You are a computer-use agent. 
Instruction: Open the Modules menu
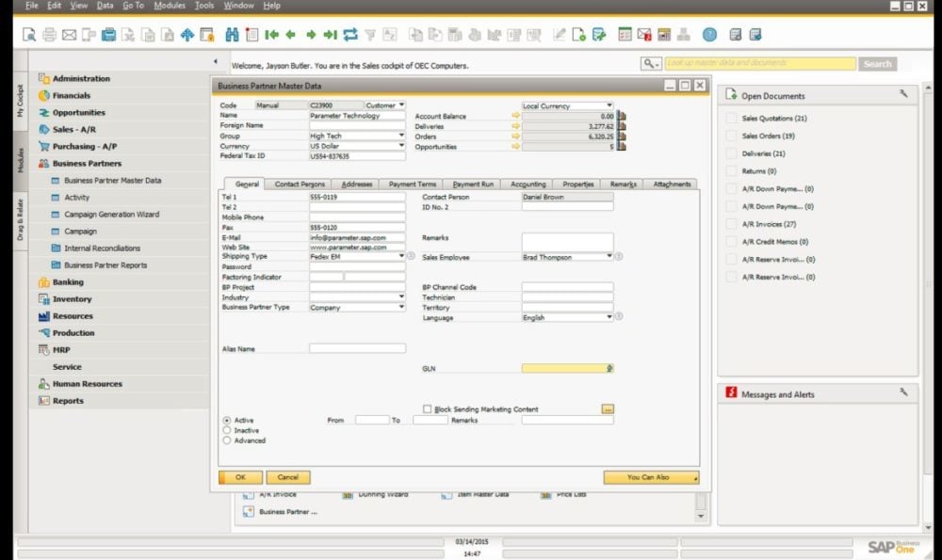point(171,5)
